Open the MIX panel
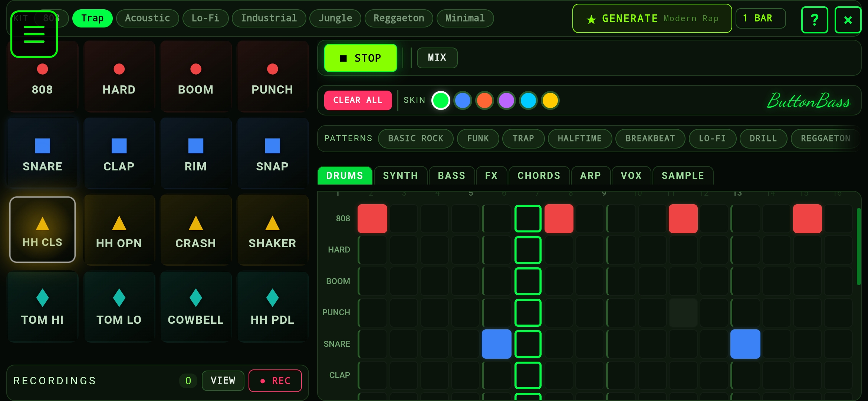 coord(437,58)
